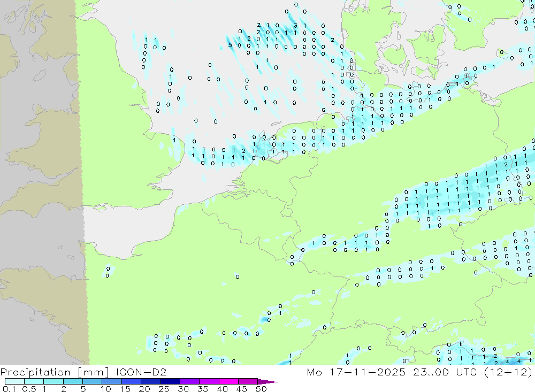Image resolution: width=535 pixels, height=392 pixels.
Task: Click the legend arrow tip above 50 mm
Action: tap(268, 382)
